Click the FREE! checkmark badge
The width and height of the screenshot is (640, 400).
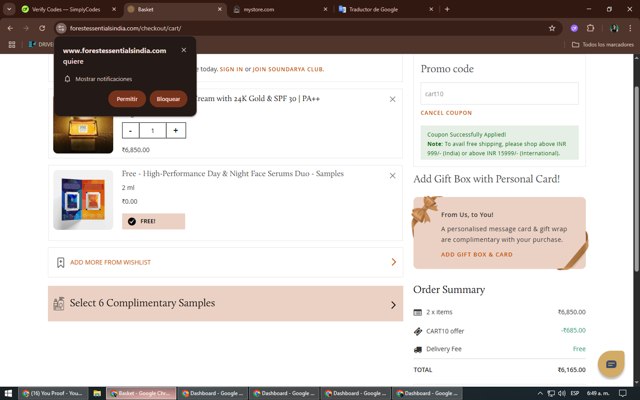pyautogui.click(x=153, y=221)
